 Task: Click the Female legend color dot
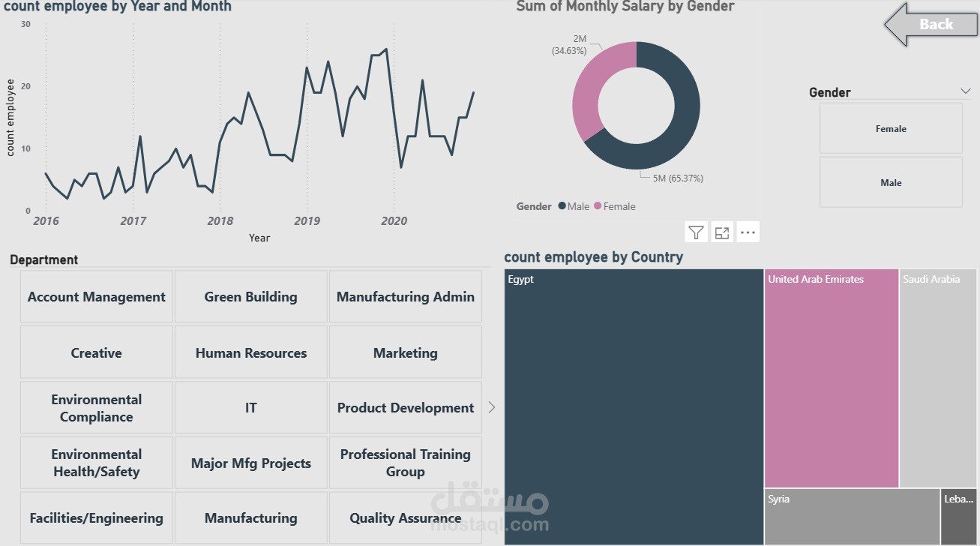598,206
